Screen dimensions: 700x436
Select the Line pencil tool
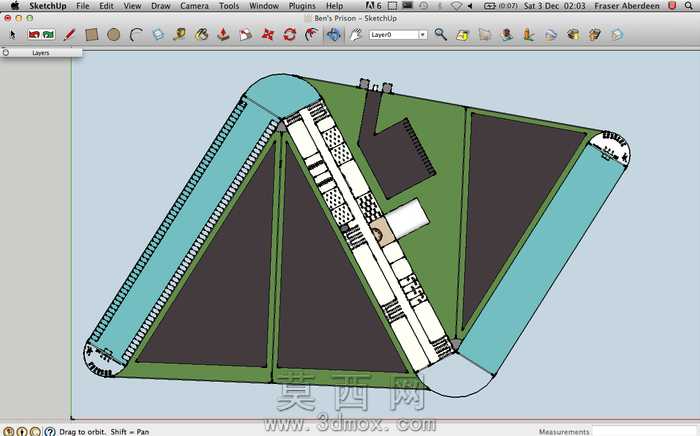click(69, 34)
